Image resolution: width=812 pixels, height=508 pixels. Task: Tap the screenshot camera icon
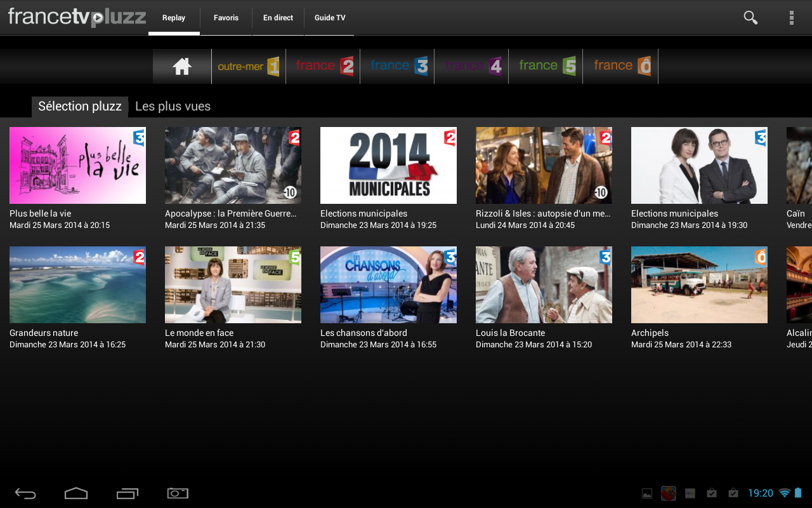click(x=178, y=493)
